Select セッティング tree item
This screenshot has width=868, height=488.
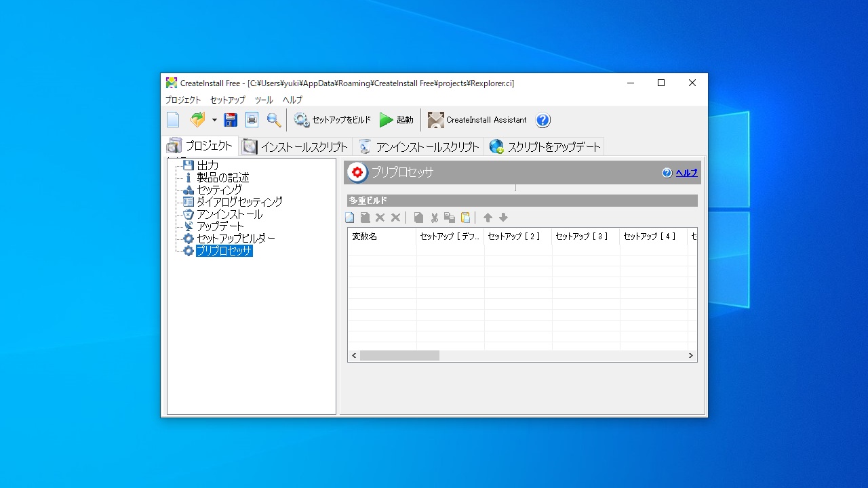(x=219, y=190)
